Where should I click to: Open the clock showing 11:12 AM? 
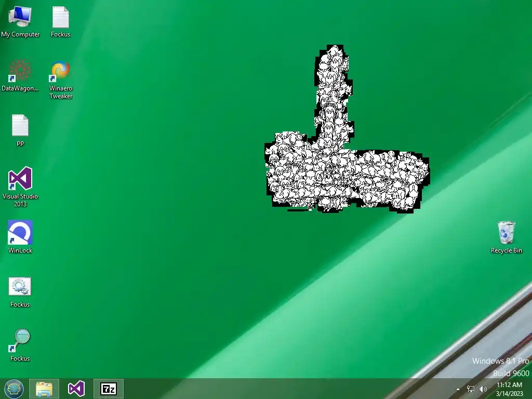[509, 389]
